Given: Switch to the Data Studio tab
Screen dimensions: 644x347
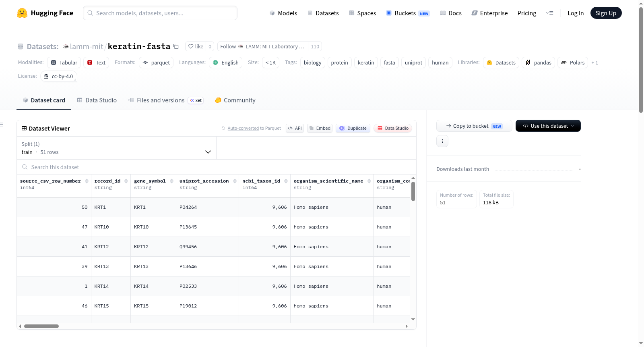Looking at the screenshot, I should 97,100.
